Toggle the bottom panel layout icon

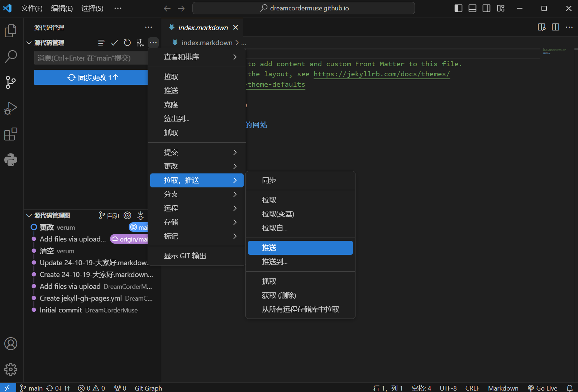[x=472, y=8]
